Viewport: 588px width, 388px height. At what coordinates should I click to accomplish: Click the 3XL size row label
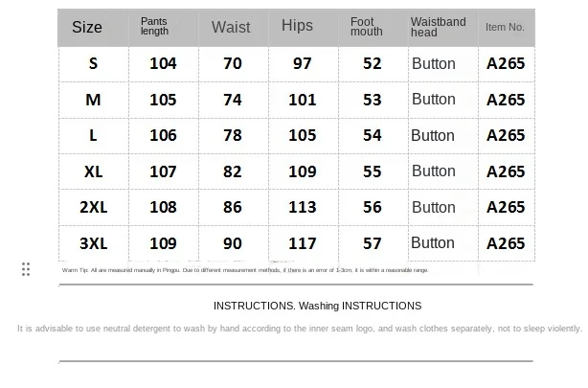(x=93, y=243)
